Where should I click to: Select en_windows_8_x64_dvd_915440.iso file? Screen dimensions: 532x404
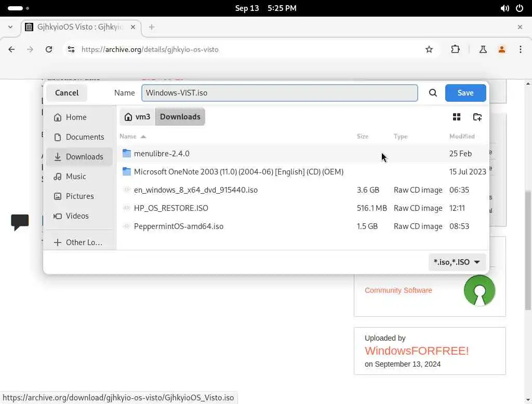pyautogui.click(x=303, y=190)
